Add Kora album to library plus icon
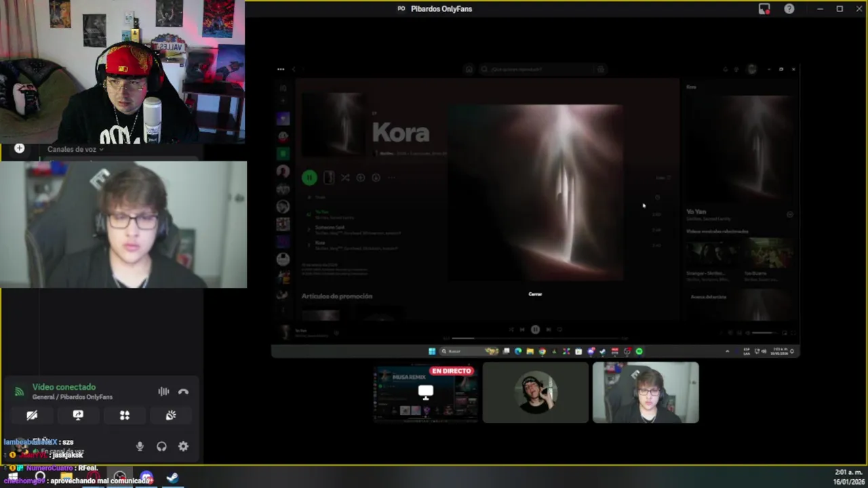 [x=361, y=178]
